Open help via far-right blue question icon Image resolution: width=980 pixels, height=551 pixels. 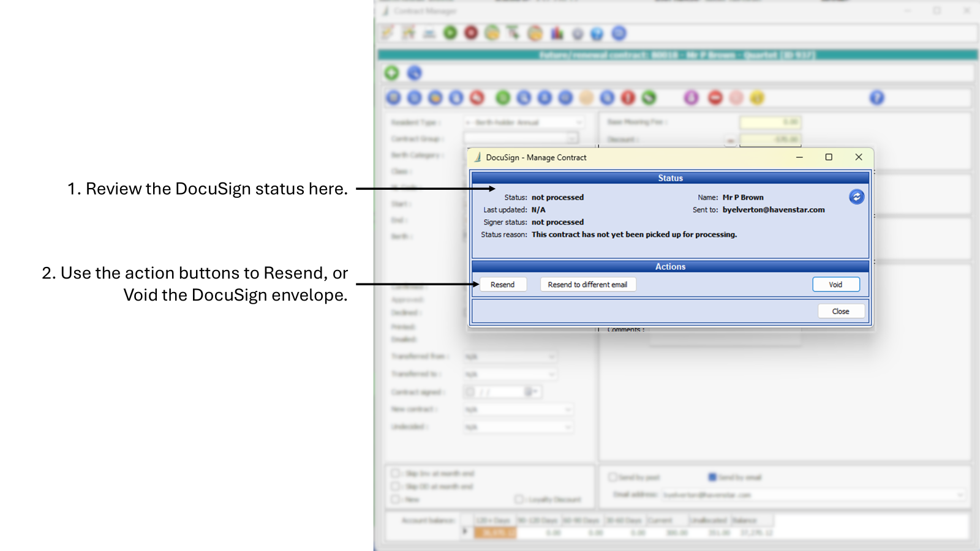coord(876,97)
